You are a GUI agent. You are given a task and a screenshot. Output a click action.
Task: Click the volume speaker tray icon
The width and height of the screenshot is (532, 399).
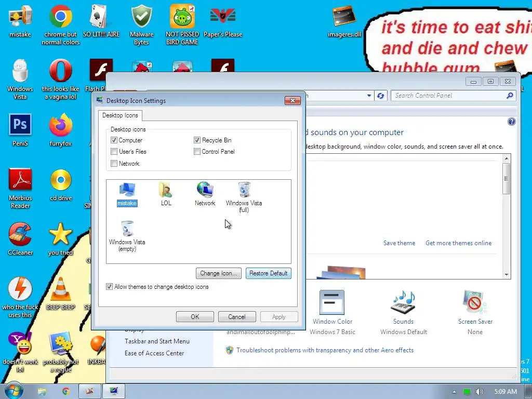tap(480, 392)
